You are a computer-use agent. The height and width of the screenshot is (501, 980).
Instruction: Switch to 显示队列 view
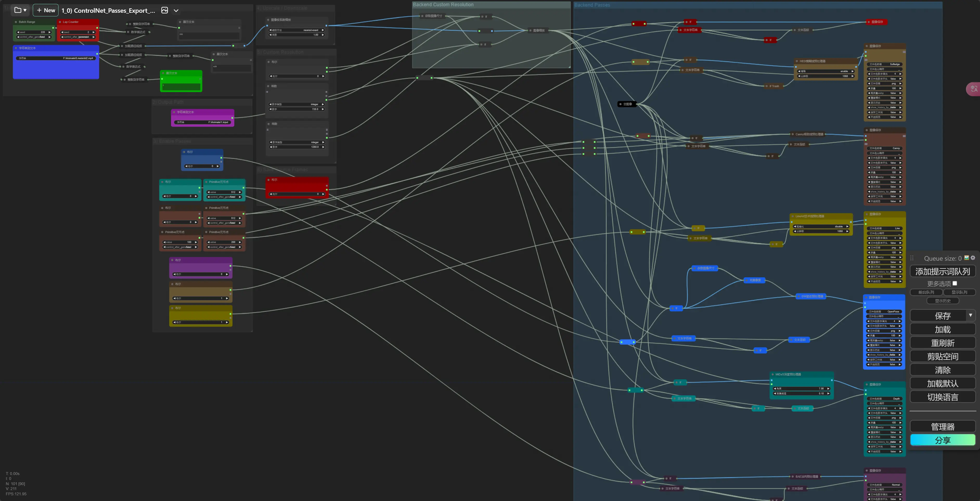pos(959,292)
